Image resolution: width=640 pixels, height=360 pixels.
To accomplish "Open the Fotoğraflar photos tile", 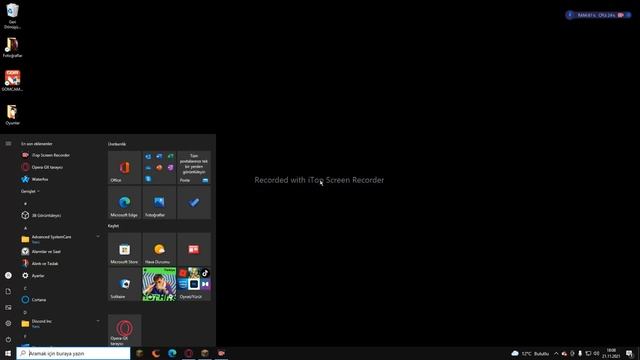I will 159,202.
